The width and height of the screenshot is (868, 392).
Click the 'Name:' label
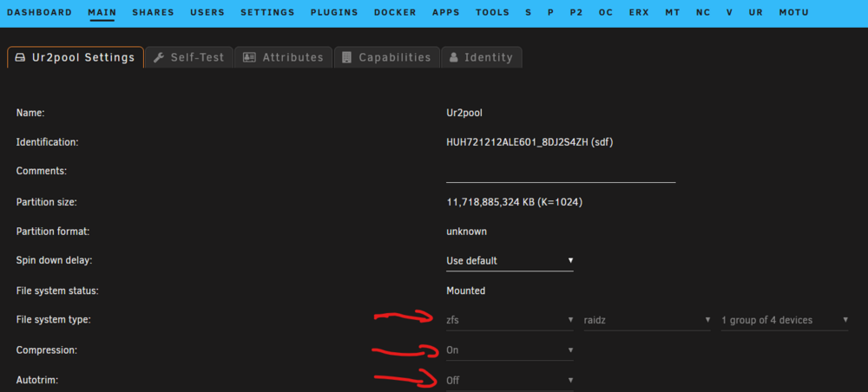30,113
